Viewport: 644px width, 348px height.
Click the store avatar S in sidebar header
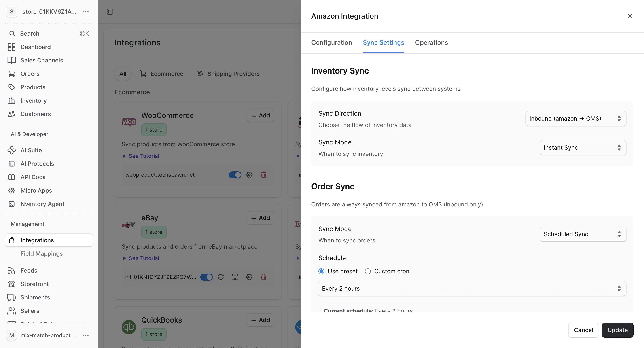pyautogui.click(x=11, y=12)
